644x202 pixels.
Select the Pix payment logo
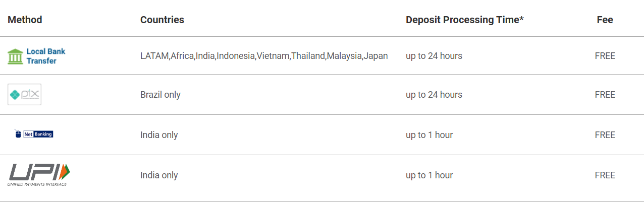[24, 95]
